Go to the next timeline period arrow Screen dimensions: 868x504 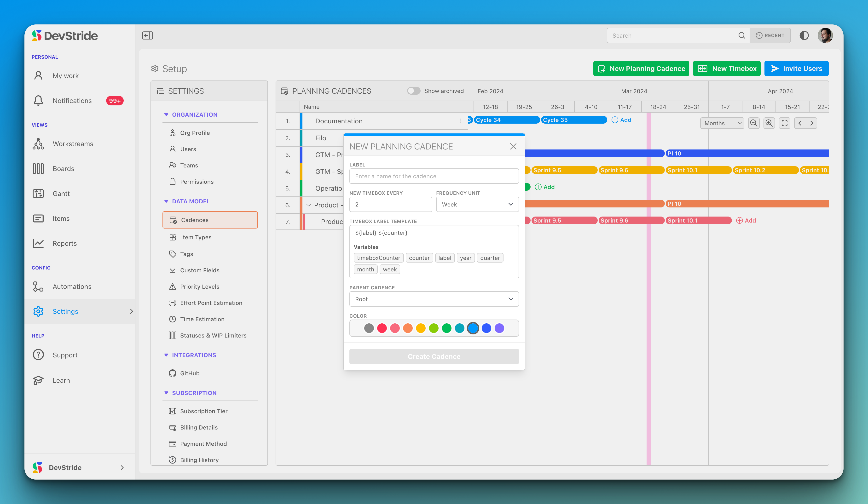coord(812,123)
